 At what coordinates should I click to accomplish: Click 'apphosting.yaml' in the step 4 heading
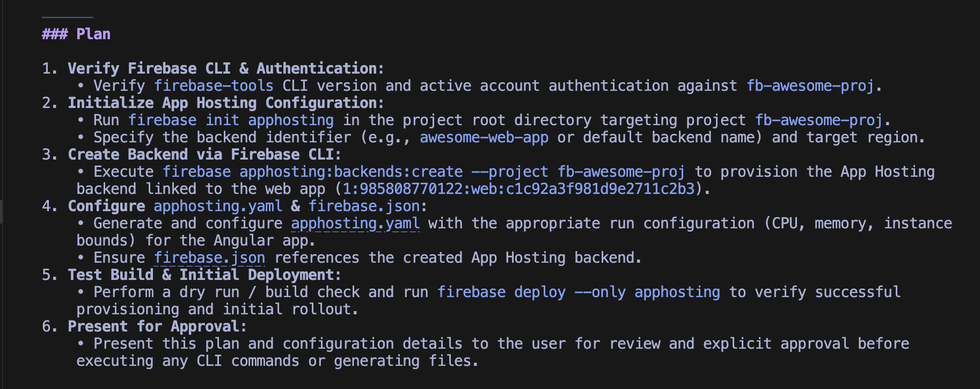pyautogui.click(x=218, y=206)
